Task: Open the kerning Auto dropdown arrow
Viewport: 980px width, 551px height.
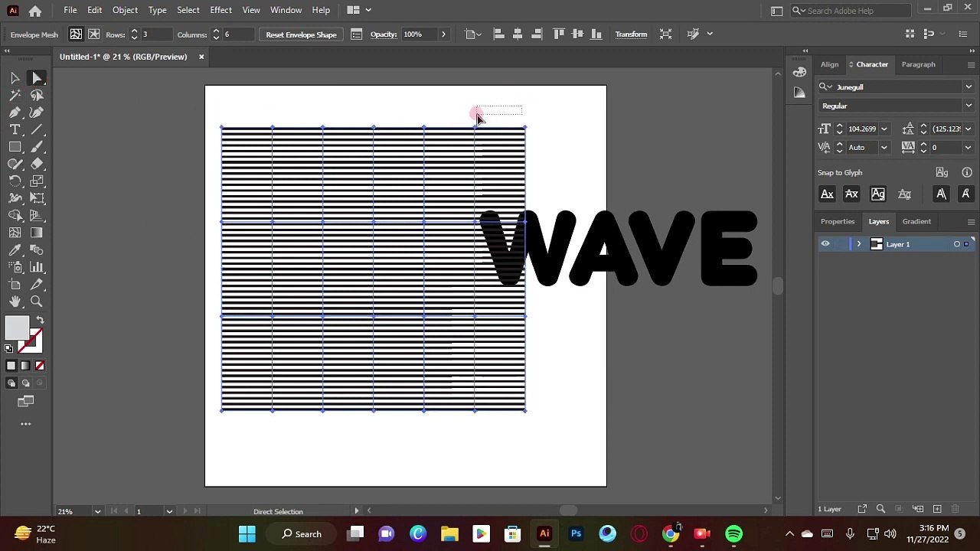Action: point(884,148)
